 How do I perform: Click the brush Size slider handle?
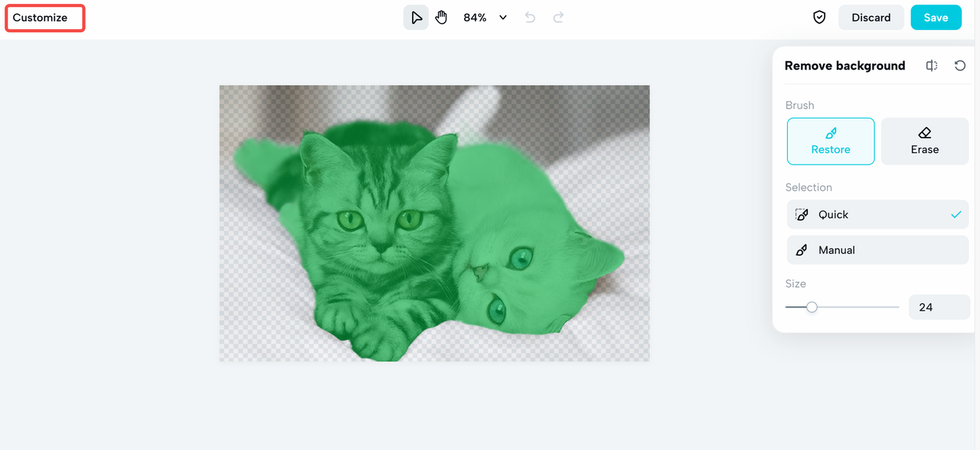(812, 307)
